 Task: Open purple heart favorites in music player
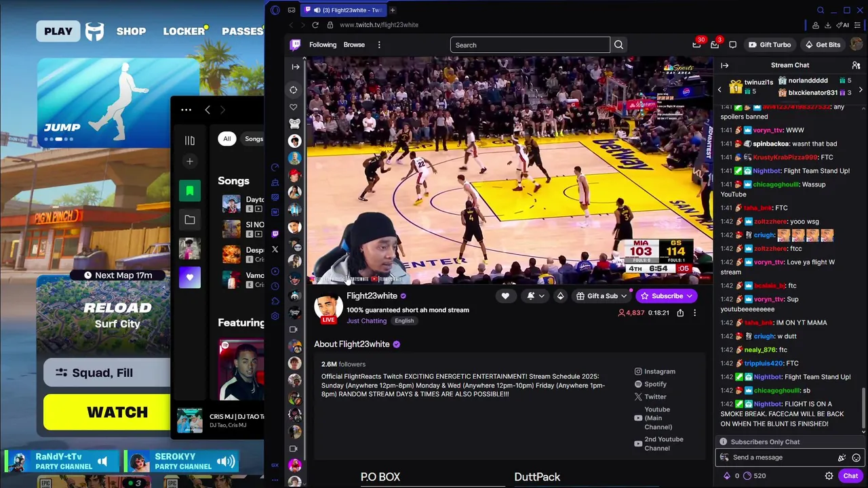pos(190,277)
